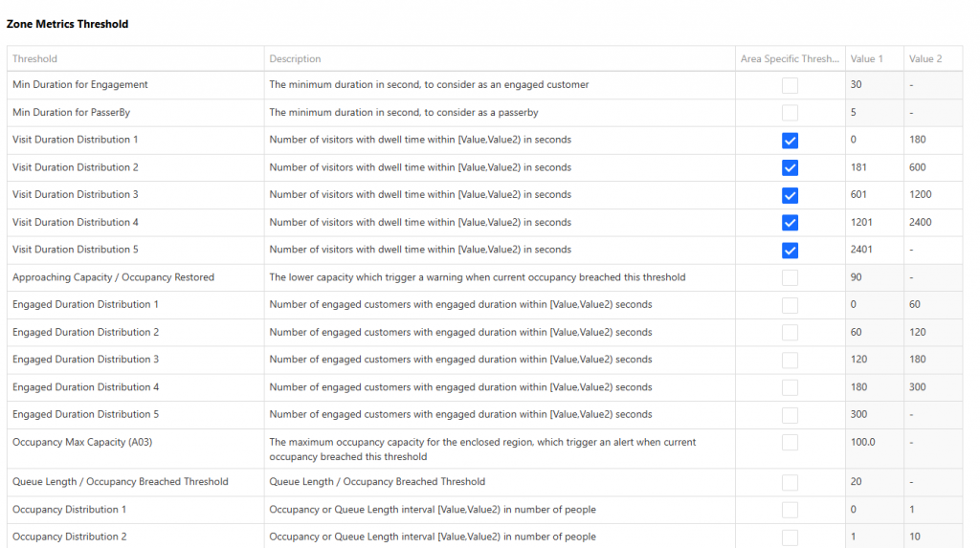
Task: Uncheck Visit Duration Distribution 1 area threshold
Action: pos(790,141)
